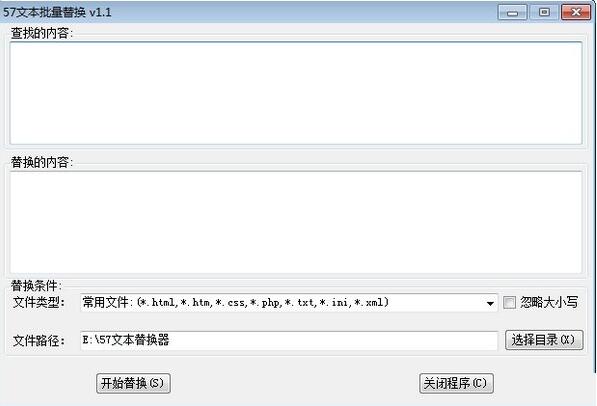Click inside the 查找的内容 text area
The width and height of the screenshot is (597, 406).
click(296, 93)
